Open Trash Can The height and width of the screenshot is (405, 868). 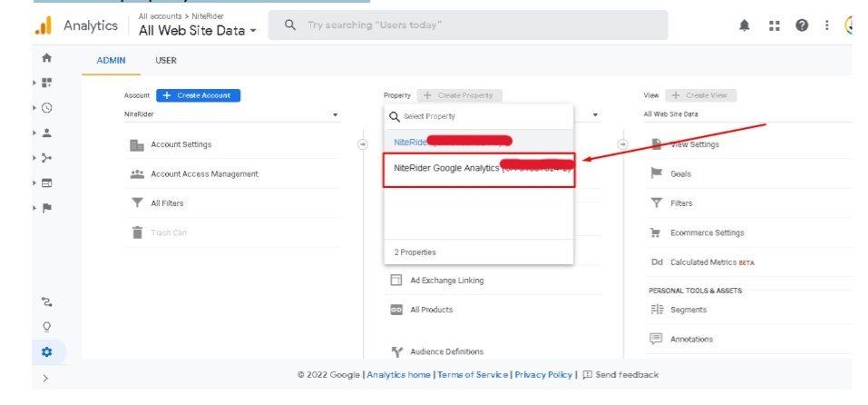169,232
